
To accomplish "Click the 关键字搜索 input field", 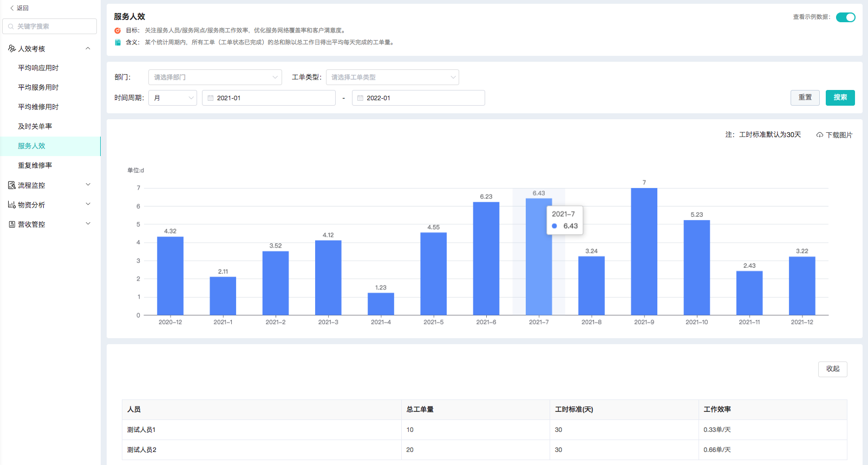I will 49,27.
